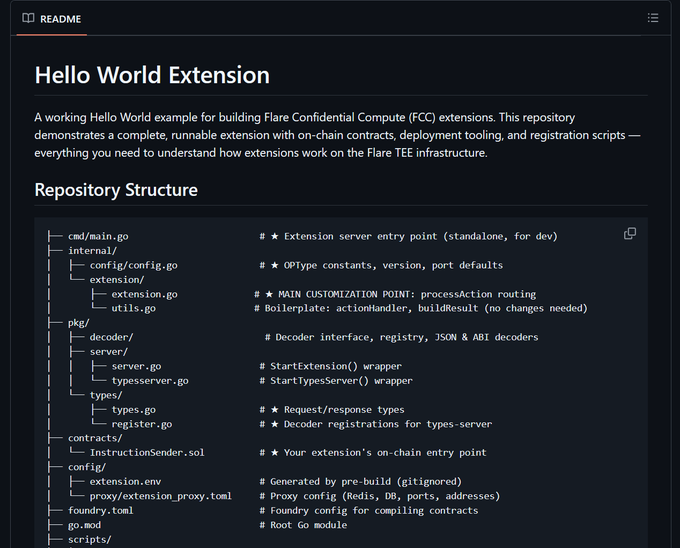Click the 'Root Go module' comment
The image size is (680, 548).
click(x=303, y=525)
